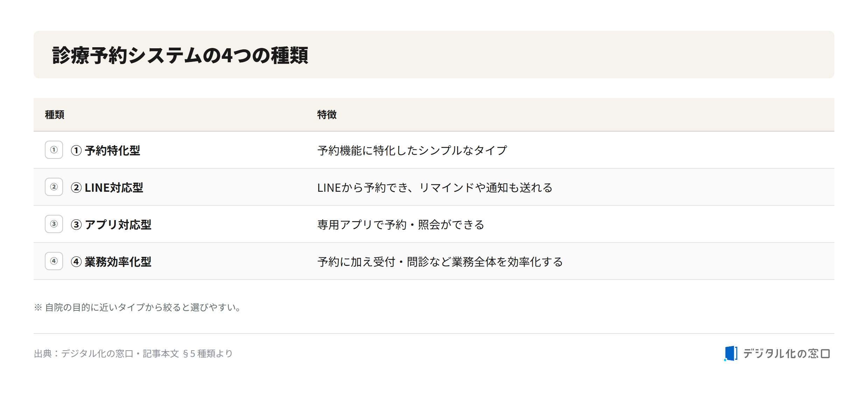Click the 出典 source citation line
Screen dimensions: 868x394
click(x=133, y=353)
